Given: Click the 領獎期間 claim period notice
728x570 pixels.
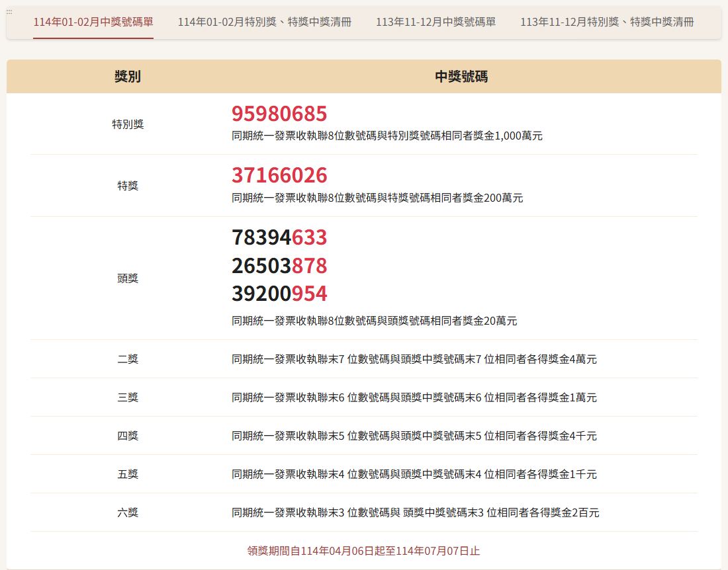Looking at the screenshot, I should (363, 550).
